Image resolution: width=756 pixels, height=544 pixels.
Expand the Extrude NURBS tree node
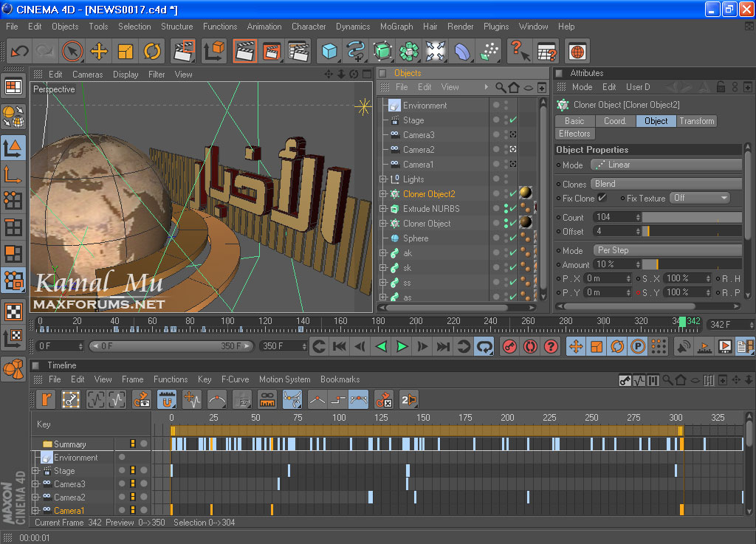coord(383,209)
